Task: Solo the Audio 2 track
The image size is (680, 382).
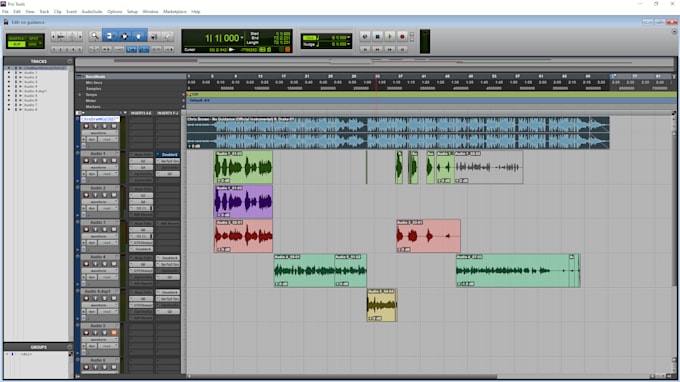Action: coord(105,195)
